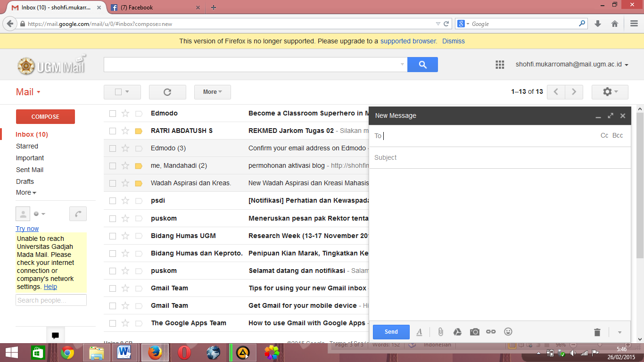The height and width of the screenshot is (362, 644).
Task: Open the Important folder
Action: pos(30,158)
